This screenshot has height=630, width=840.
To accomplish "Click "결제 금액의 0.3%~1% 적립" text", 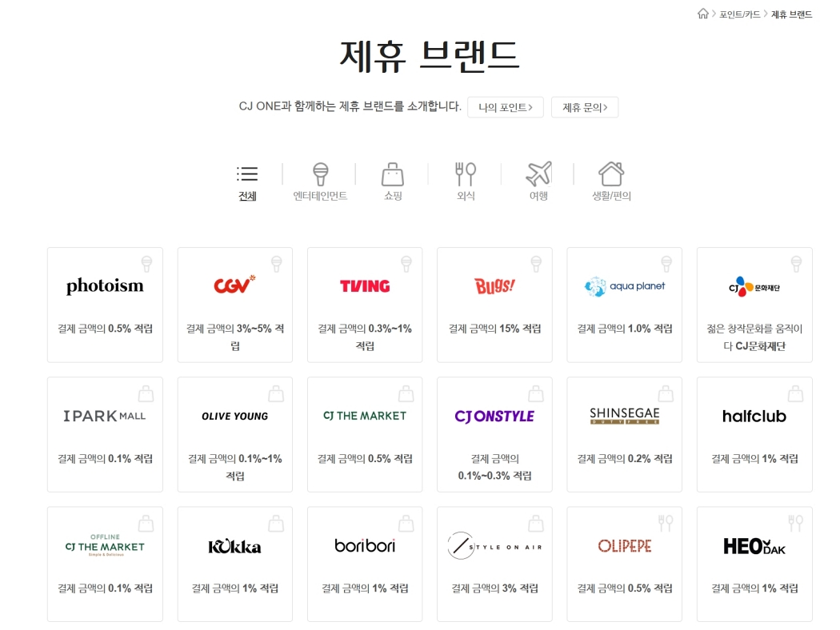I will click(x=365, y=337).
